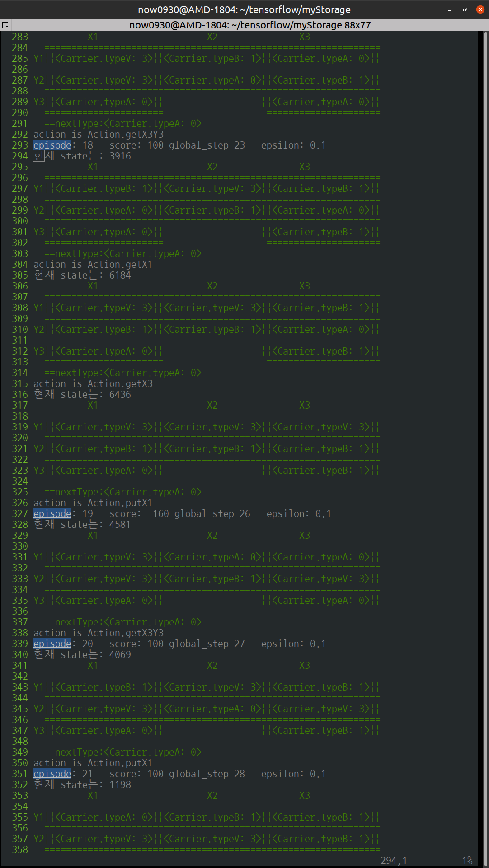489x868 pixels.
Task: Click the terminal pane title bar showing 88x77
Action: 249,25
